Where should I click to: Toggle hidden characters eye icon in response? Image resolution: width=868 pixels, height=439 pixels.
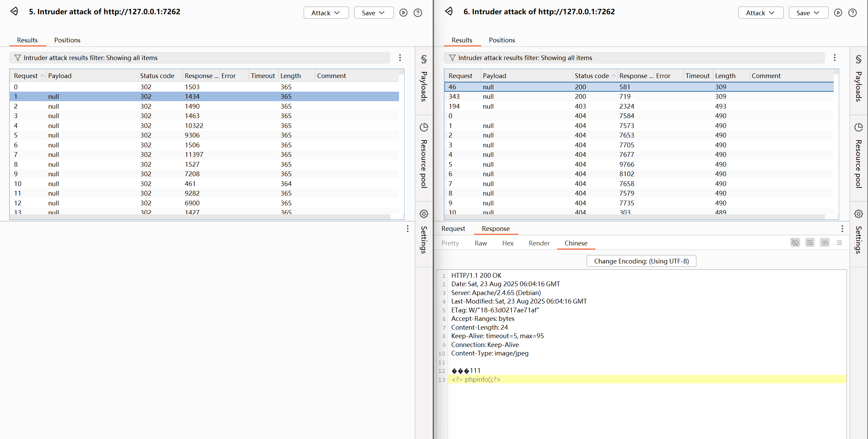coord(795,243)
